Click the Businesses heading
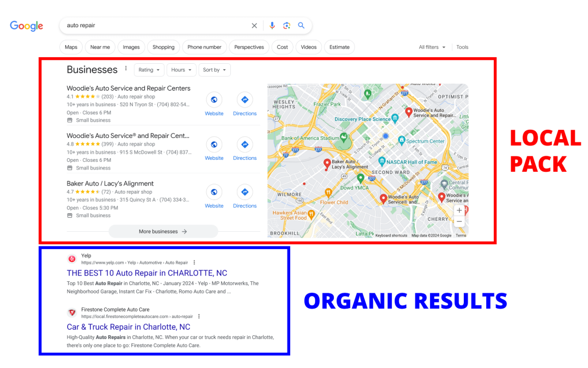The image size is (588, 368). point(92,70)
